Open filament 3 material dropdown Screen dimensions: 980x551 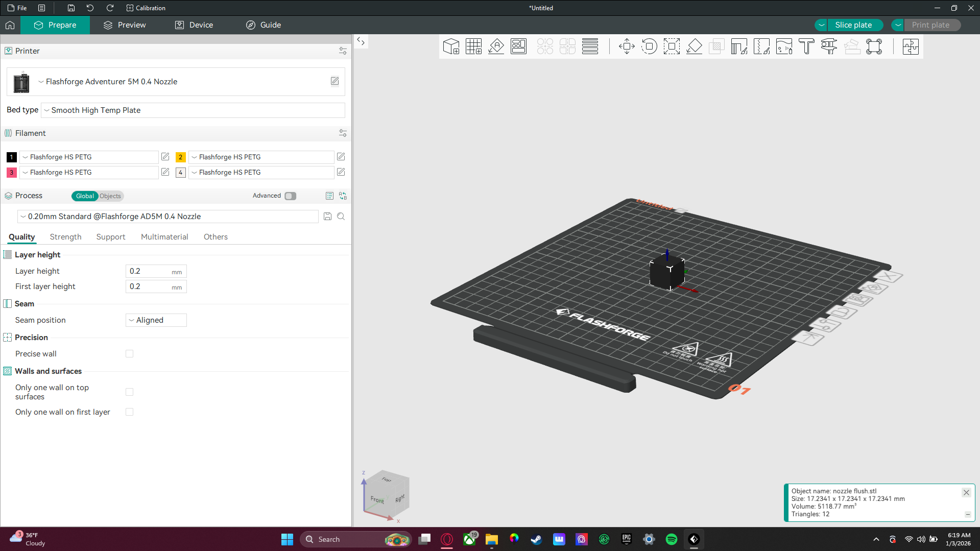point(89,173)
